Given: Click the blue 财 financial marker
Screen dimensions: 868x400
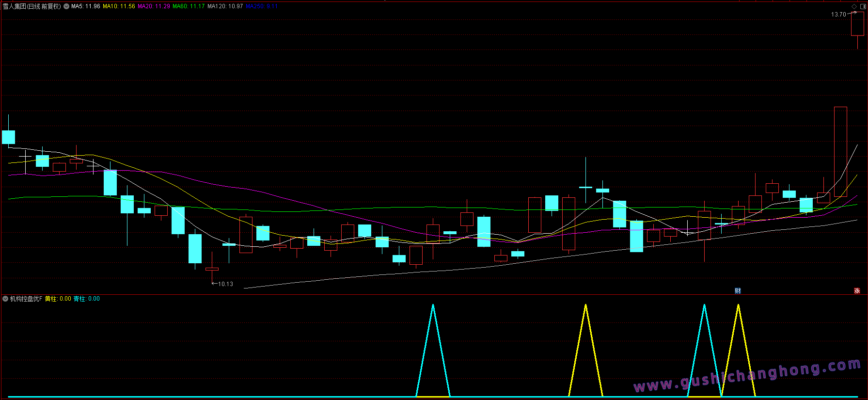Looking at the screenshot, I should click(738, 291).
